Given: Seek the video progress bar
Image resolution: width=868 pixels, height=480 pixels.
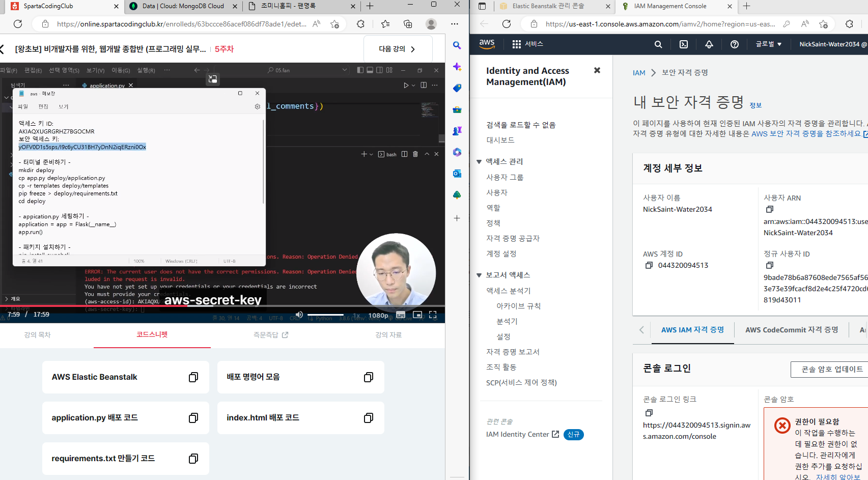Looking at the screenshot, I should (222, 306).
